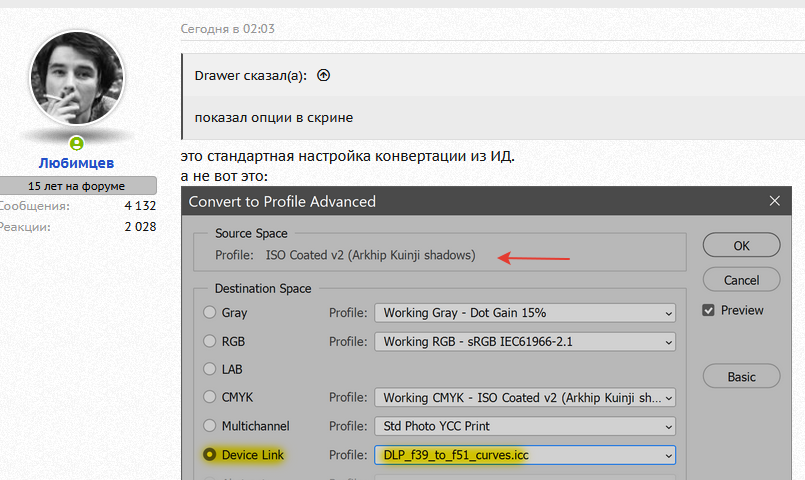Click the Сообщения count 4 132
This screenshot has width=805, height=480.
click(140, 206)
